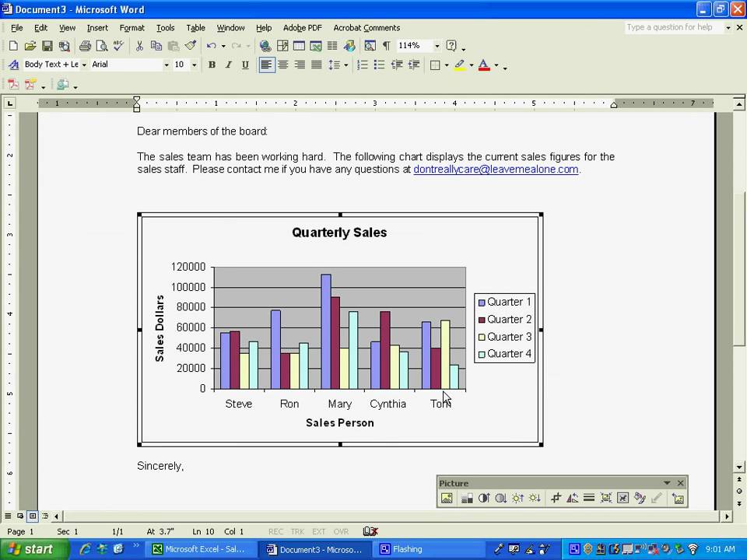Toggle Underline formatting
The width and height of the screenshot is (747, 560).
click(245, 65)
